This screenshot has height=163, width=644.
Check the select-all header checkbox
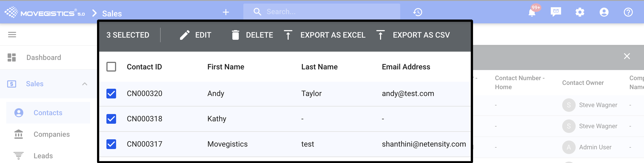(111, 67)
